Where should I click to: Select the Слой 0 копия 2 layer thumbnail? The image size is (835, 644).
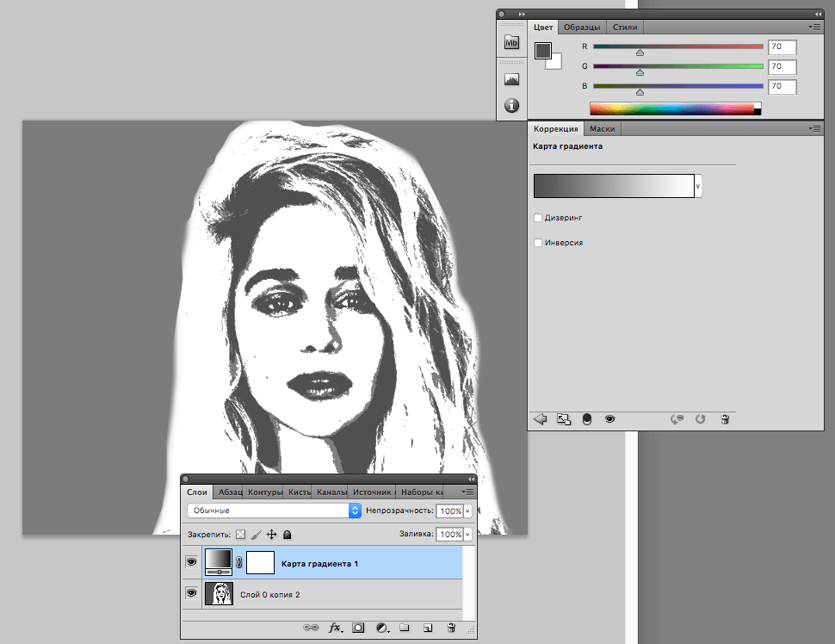tap(220, 594)
